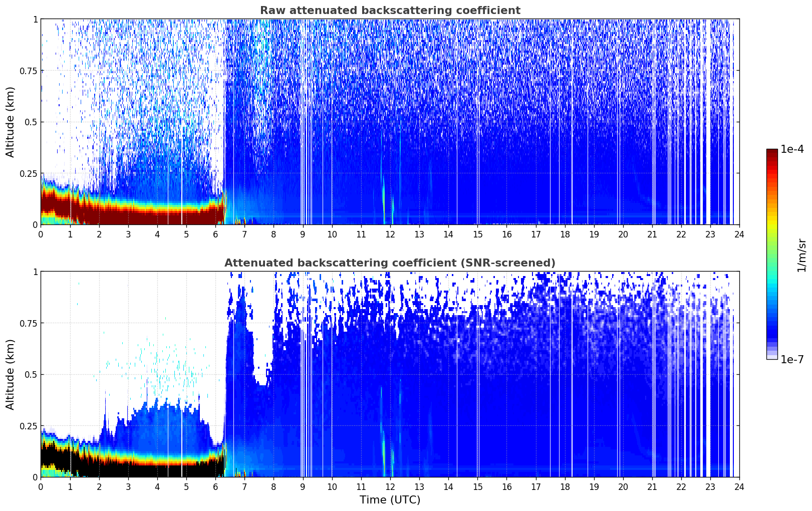Click the '20' hour tick on the SNR-screened plot
The width and height of the screenshot is (812, 511).
[x=623, y=486]
